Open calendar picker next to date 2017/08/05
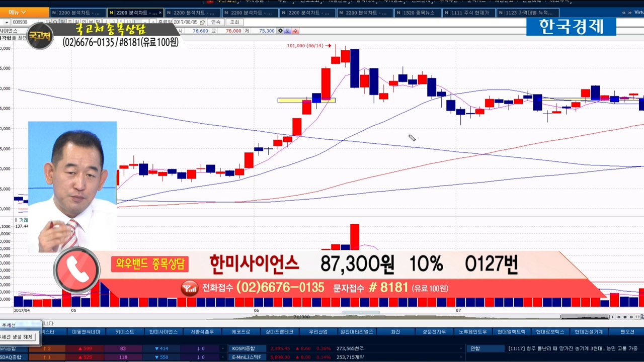The width and height of the screenshot is (644, 362). pyautogui.click(x=202, y=22)
